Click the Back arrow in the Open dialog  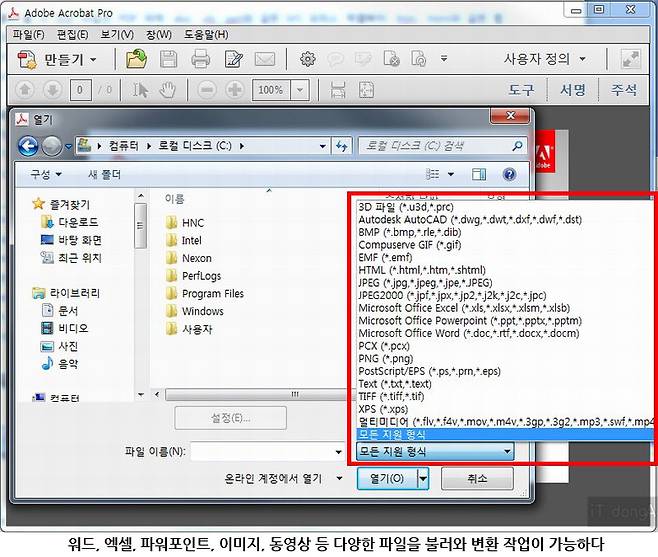(28, 146)
